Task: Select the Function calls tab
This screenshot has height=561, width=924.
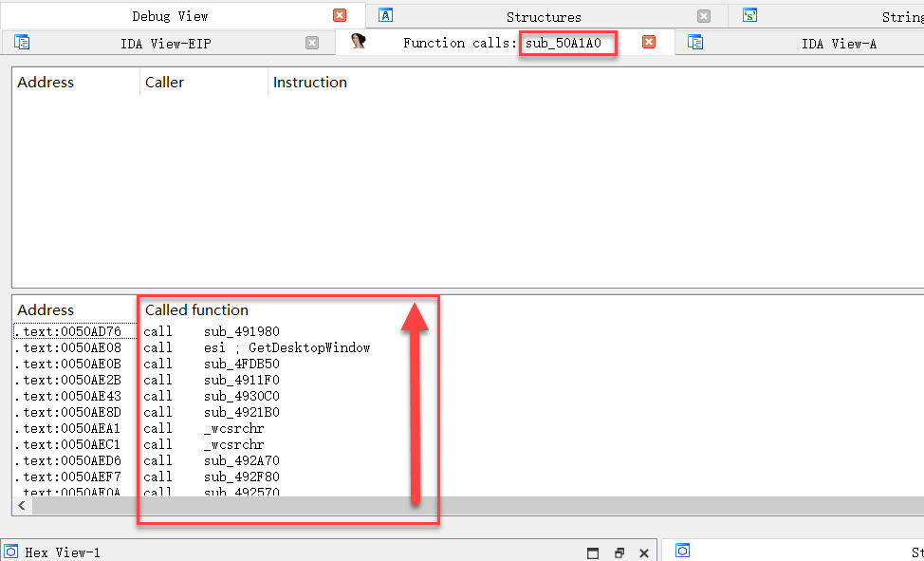Action: tap(502, 43)
